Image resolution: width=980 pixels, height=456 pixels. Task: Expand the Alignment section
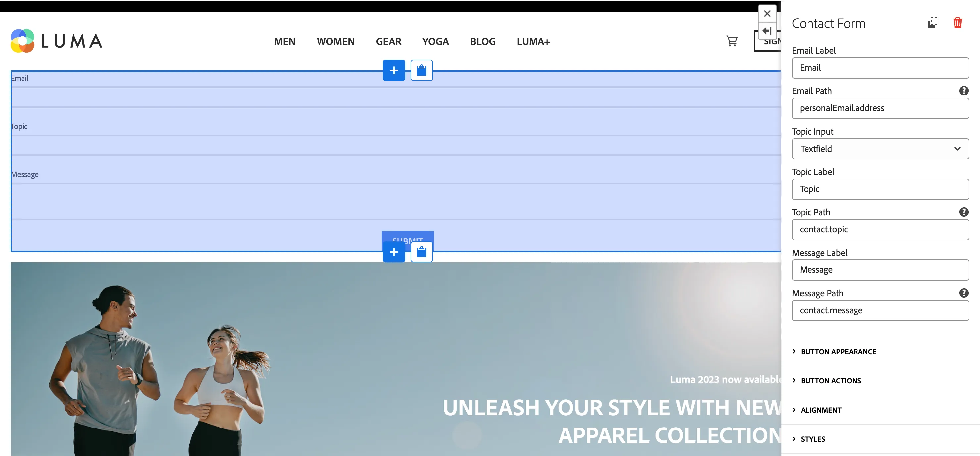821,410
